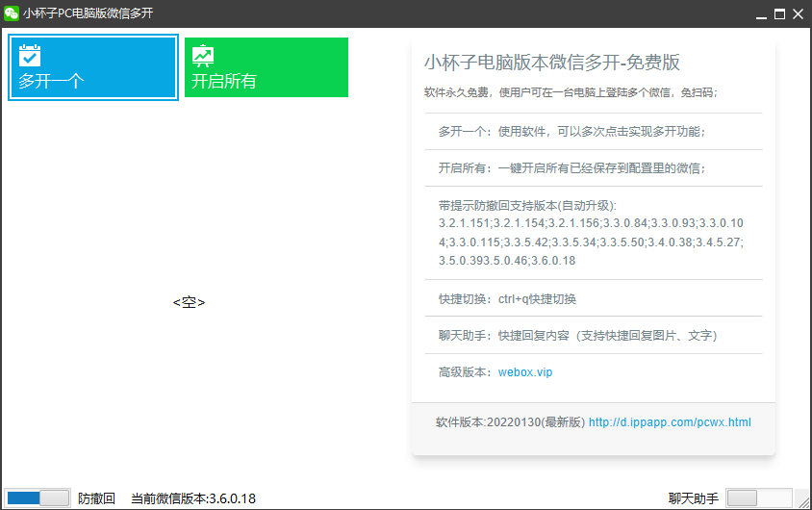The image size is (812, 510).
Task: Click the green 开启所有 tile button
Action: click(x=266, y=67)
